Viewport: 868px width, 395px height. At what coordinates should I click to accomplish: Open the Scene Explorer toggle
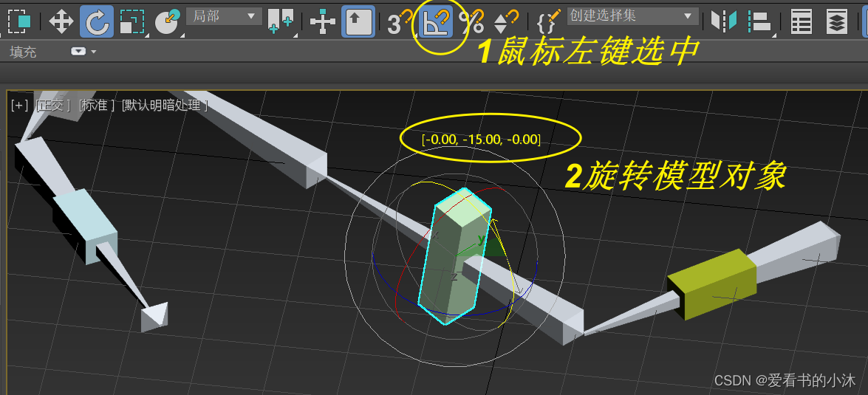pyautogui.click(x=801, y=21)
